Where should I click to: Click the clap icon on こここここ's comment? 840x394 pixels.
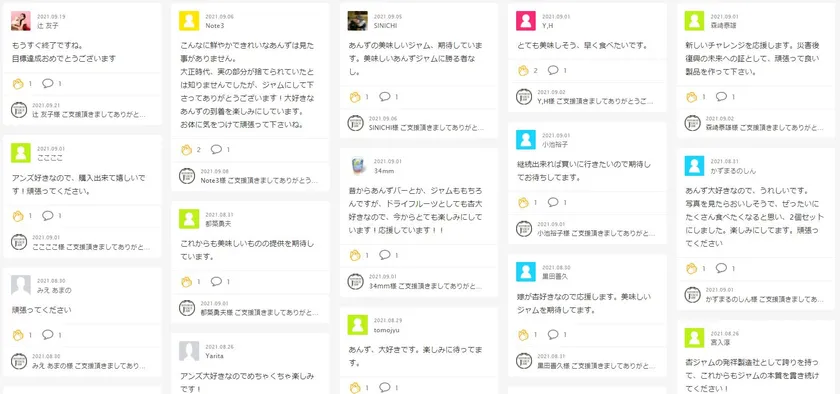18,216
